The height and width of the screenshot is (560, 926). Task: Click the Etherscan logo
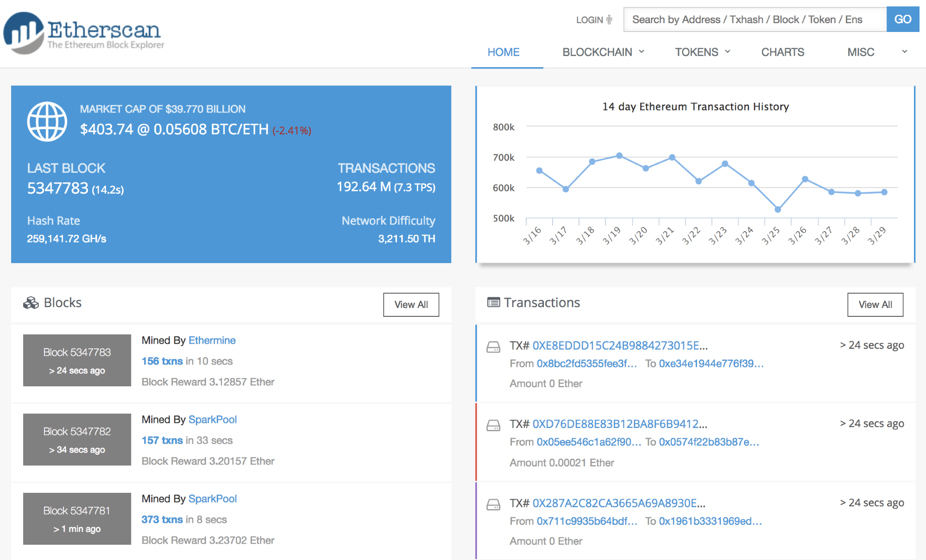click(83, 33)
